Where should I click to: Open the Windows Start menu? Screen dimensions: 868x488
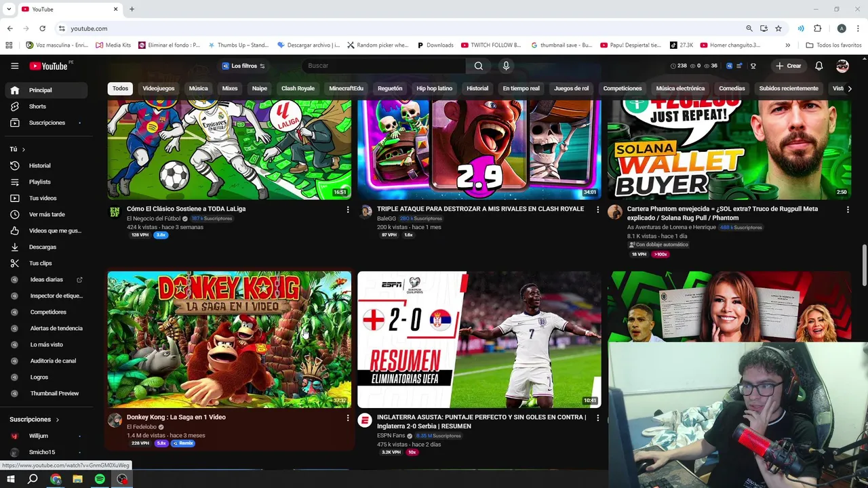11,479
